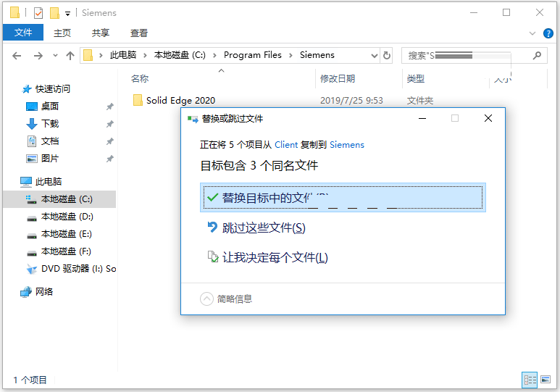The width and height of the screenshot is (560, 392).
Task: Select 此电脑 in the address breadcrumb
Action: tap(123, 55)
